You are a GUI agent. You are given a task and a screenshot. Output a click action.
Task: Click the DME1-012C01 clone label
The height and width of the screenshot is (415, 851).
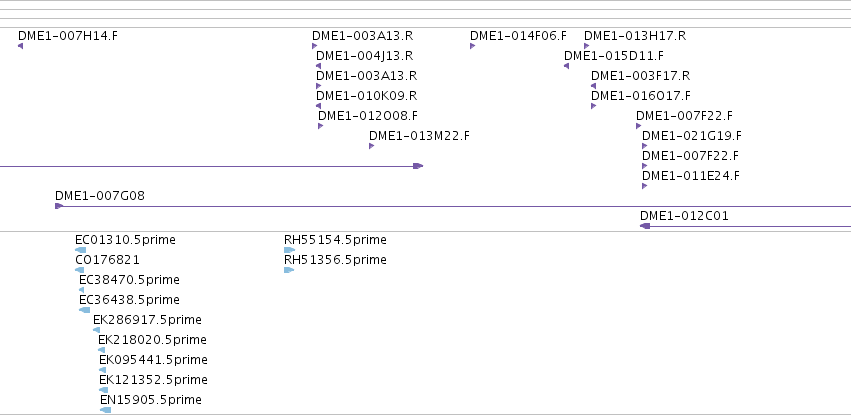(x=684, y=216)
